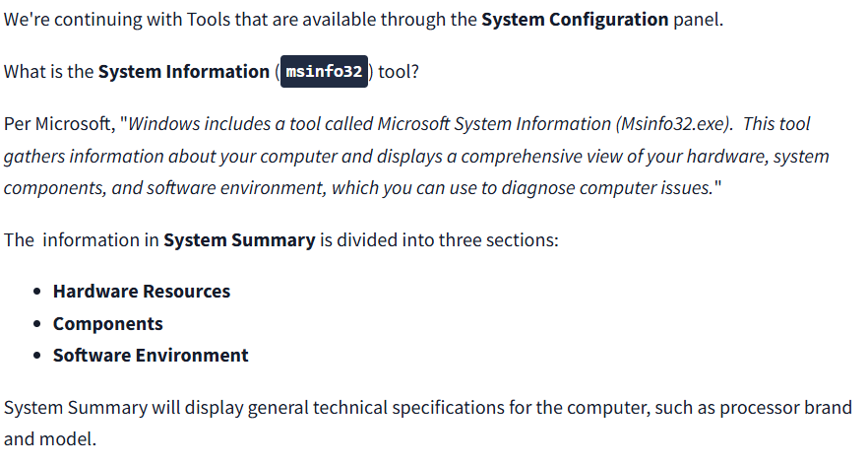This screenshot has height=465, width=868.
Task: Click the bold System Summary text
Action: (x=239, y=239)
